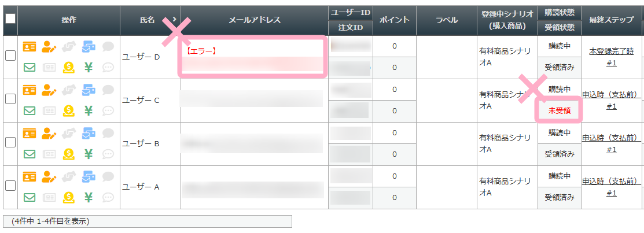Click the green yen icon for ユーザー D
Screen dimensions: 644x233
click(89, 67)
